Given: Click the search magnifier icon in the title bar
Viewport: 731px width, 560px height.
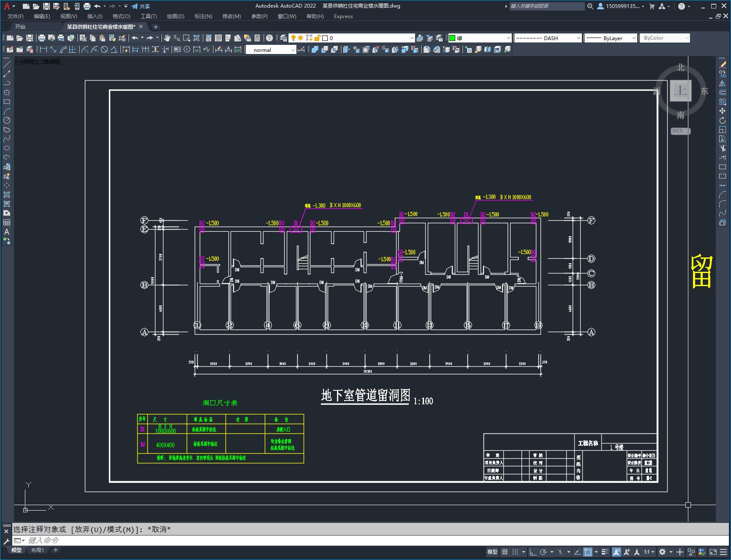Looking at the screenshot, I should [590, 6].
